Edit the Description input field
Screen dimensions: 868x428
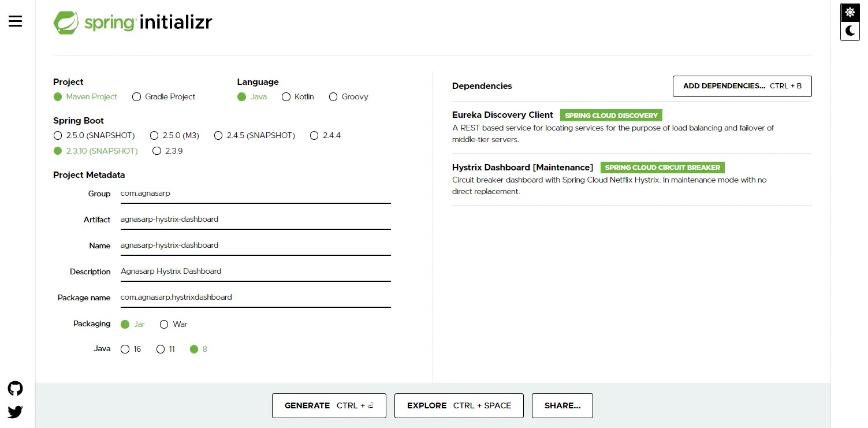pyautogui.click(x=255, y=271)
